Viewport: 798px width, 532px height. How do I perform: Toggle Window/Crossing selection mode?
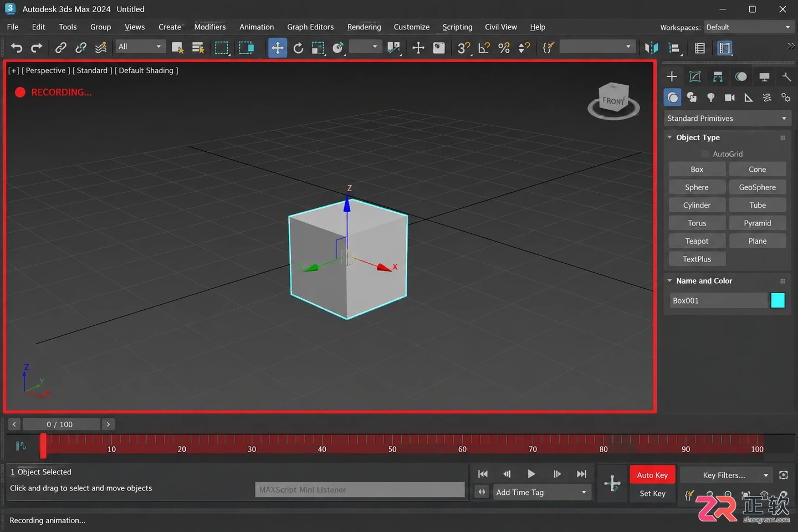coord(246,48)
